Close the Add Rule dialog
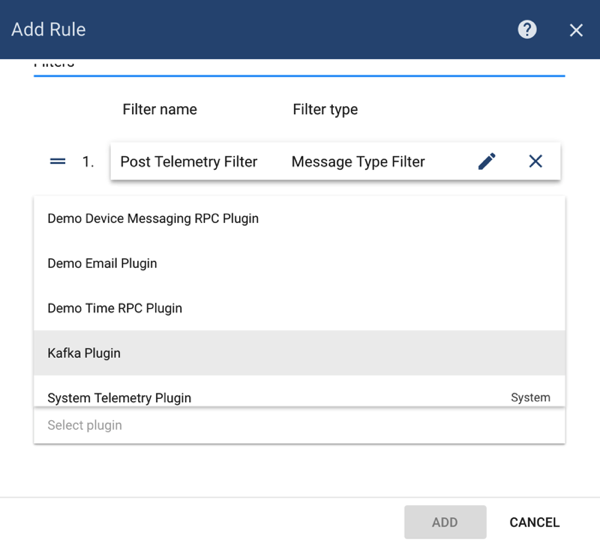The height and width of the screenshot is (543, 600). click(576, 30)
